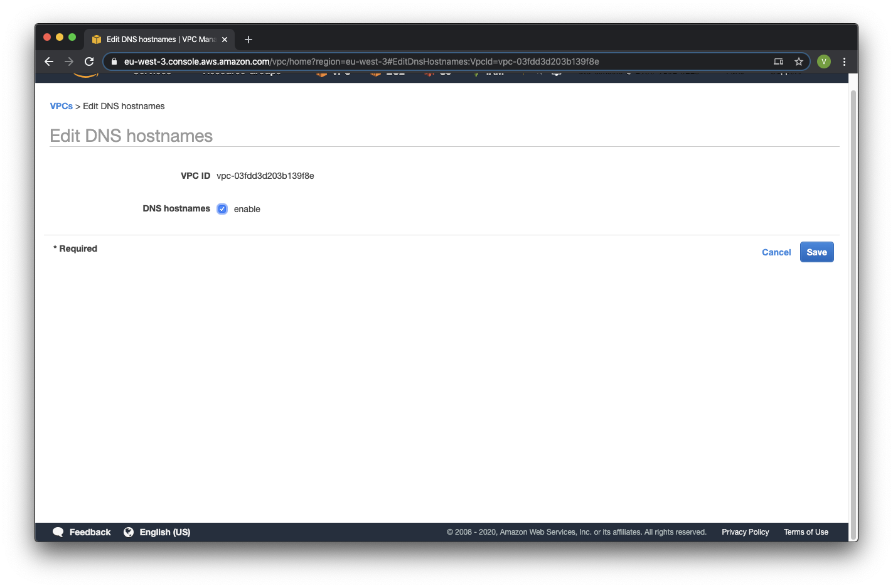Click the Feedback speech bubble icon
The width and height of the screenshot is (893, 588).
tap(58, 532)
